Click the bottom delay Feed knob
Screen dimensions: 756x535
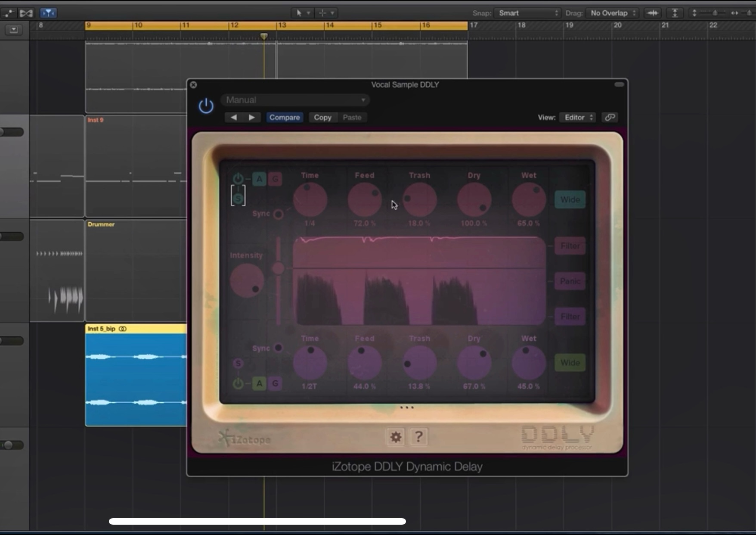pos(365,363)
